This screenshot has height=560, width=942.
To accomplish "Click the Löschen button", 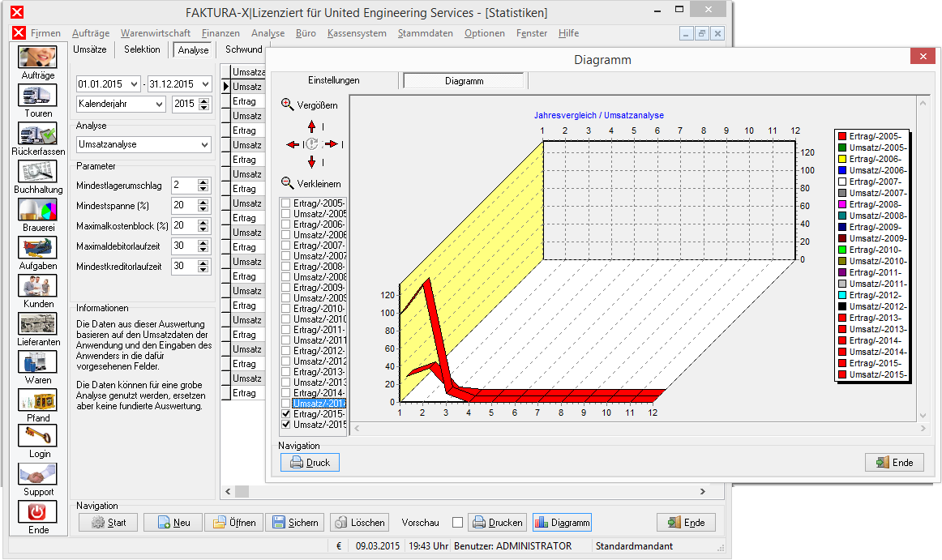I will [359, 522].
